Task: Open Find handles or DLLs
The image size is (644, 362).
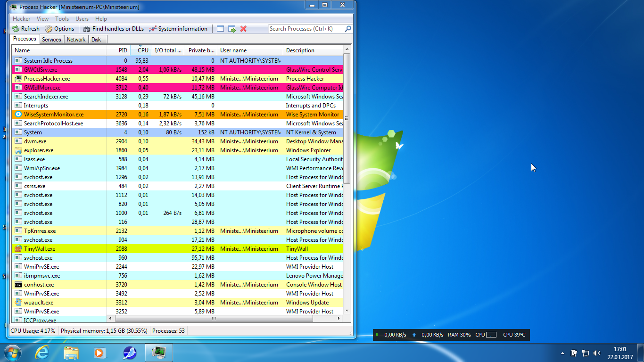Action: pos(113,29)
